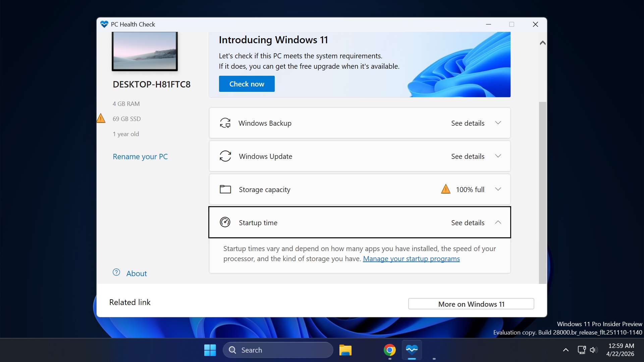Open Manage your startup programs link
644x362 pixels.
click(x=411, y=259)
